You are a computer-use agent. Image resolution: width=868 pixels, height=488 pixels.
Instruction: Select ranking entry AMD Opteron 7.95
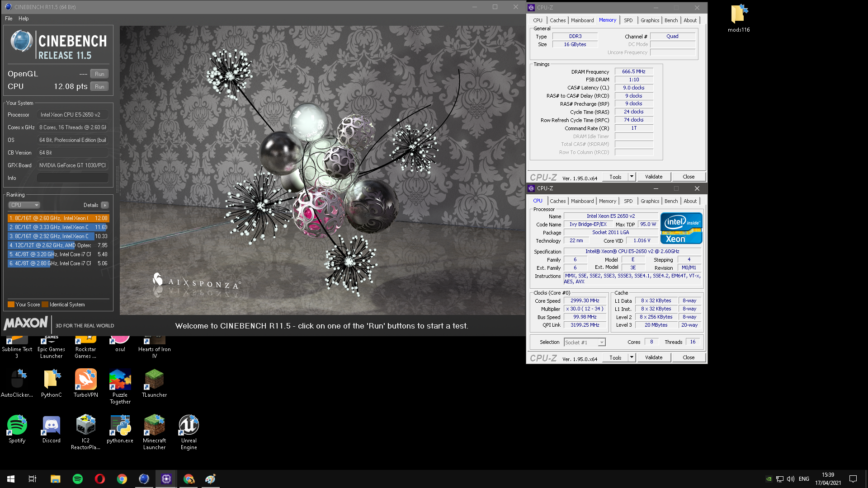click(58, 245)
